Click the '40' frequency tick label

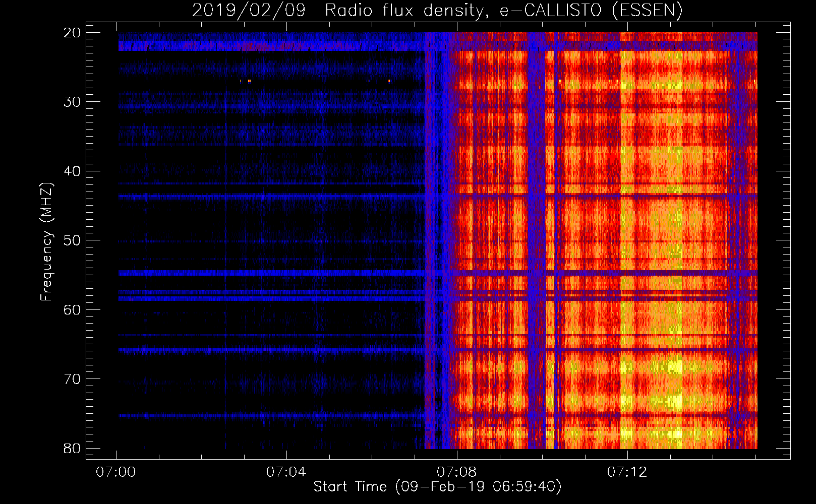pyautogui.click(x=72, y=171)
